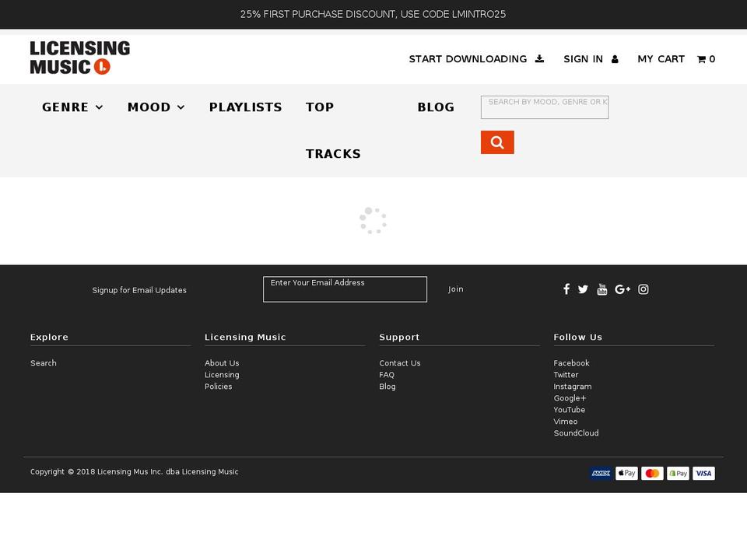Open the Blog navigation item
This screenshot has width=747, height=560.
(x=436, y=107)
